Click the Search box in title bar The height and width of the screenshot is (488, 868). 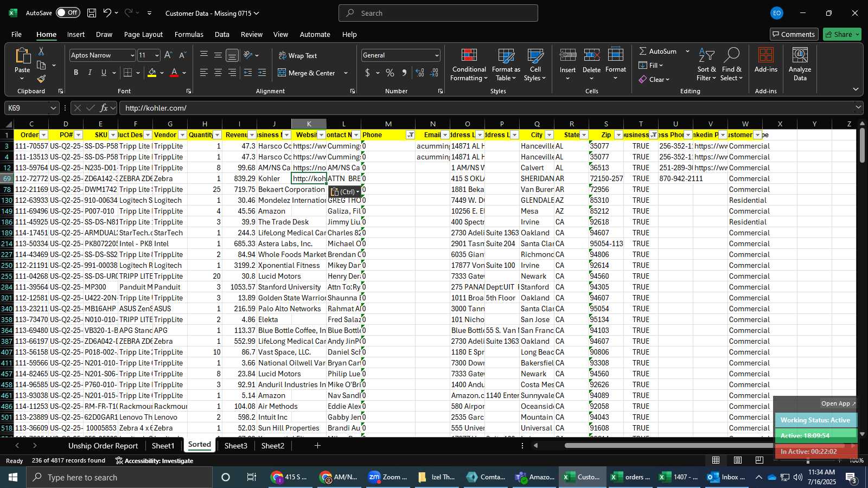coord(438,13)
